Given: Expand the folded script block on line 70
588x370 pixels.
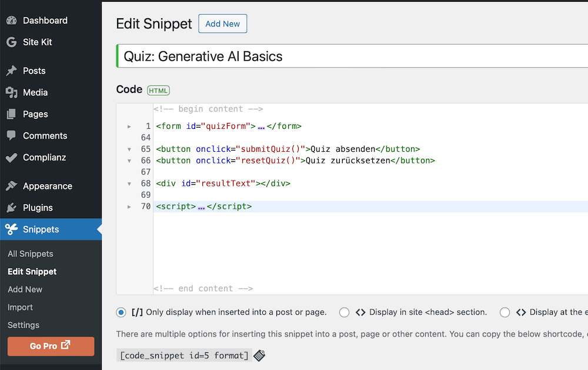Looking at the screenshot, I should pos(129,206).
